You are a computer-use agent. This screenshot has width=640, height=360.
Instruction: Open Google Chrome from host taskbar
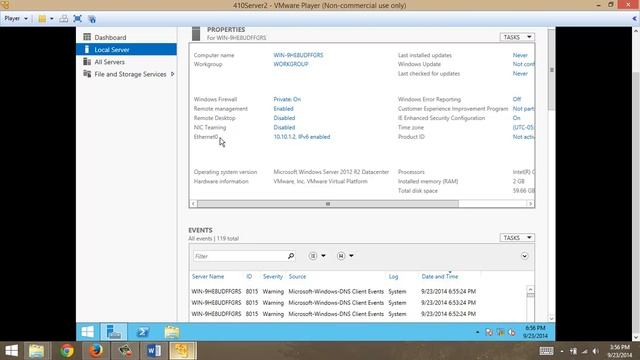tap(67, 351)
